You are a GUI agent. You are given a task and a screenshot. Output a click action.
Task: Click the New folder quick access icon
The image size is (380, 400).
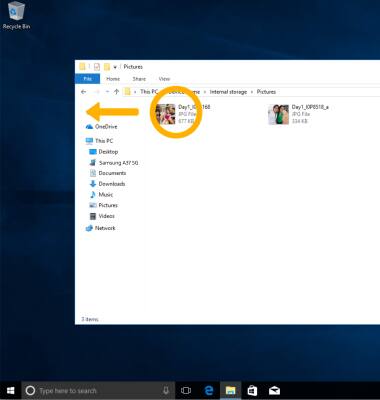(107, 67)
